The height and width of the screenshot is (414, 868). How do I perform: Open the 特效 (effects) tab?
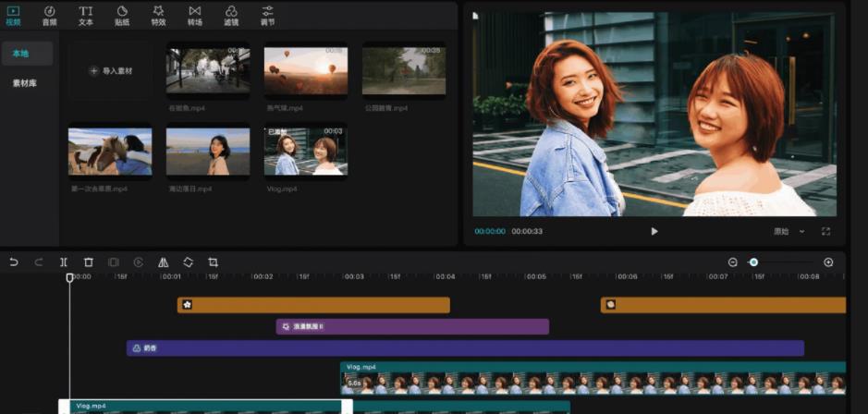pyautogui.click(x=158, y=16)
